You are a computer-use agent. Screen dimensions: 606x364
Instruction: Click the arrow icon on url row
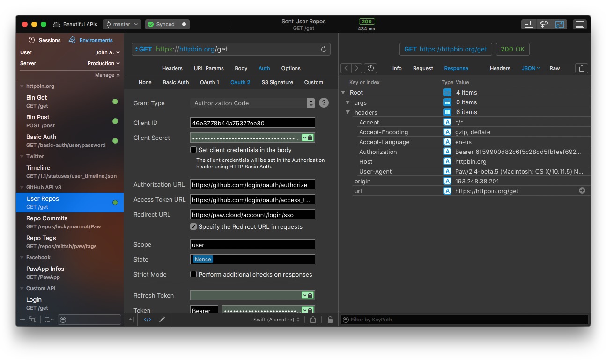click(582, 191)
